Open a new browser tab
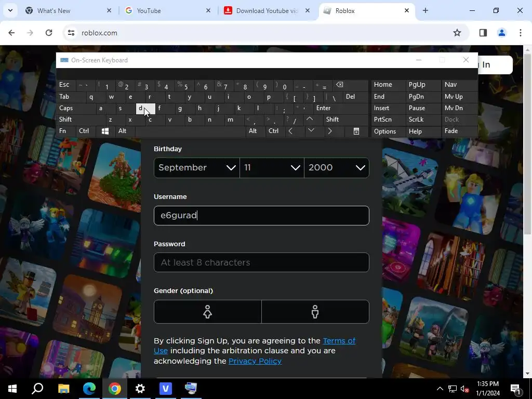Screen dimensions: 532x399 pos(425,10)
